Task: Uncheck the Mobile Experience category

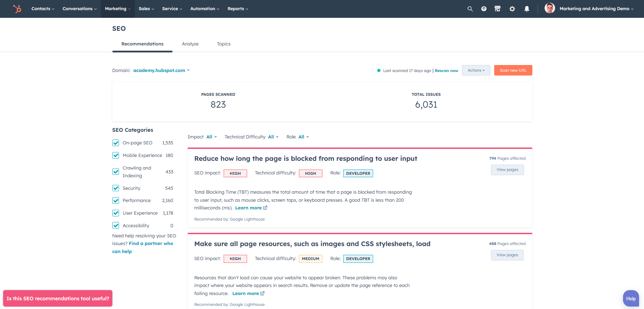Action: tap(116, 155)
